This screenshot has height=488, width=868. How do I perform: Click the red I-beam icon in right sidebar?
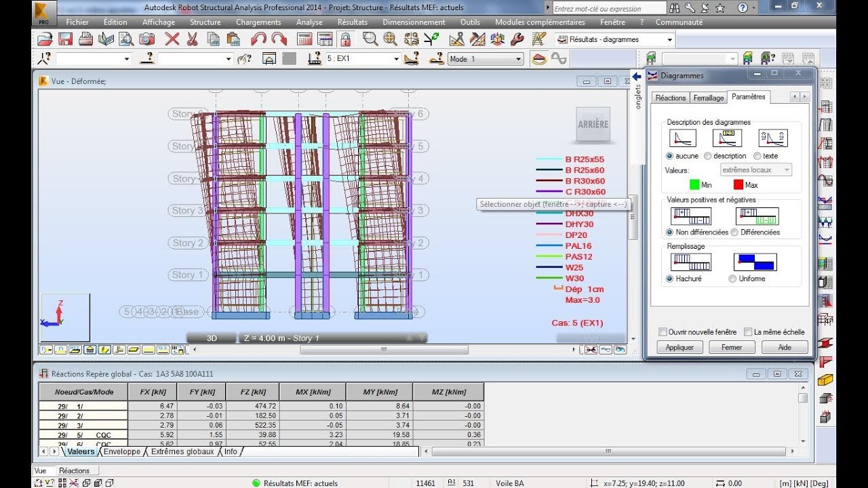[825, 342]
